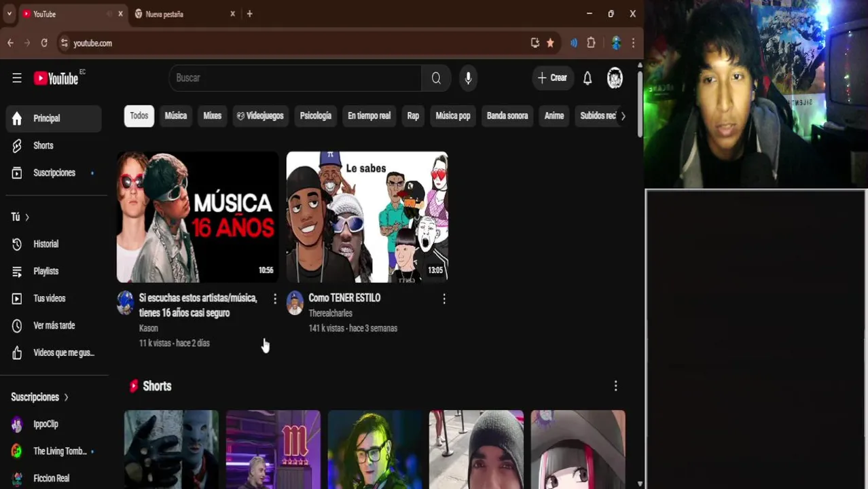
Task: Go to YouTube home via logo
Action: [x=56, y=78]
